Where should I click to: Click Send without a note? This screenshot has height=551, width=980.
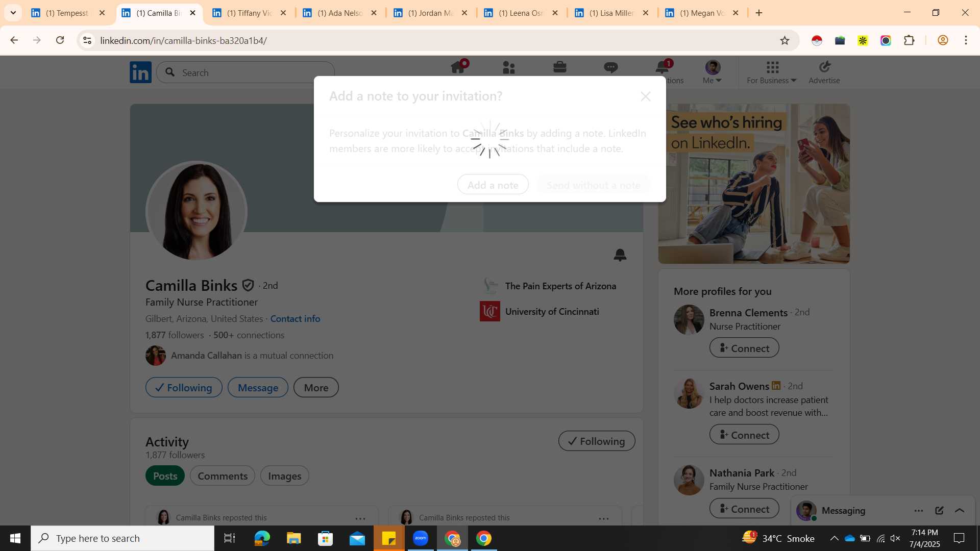pyautogui.click(x=594, y=185)
